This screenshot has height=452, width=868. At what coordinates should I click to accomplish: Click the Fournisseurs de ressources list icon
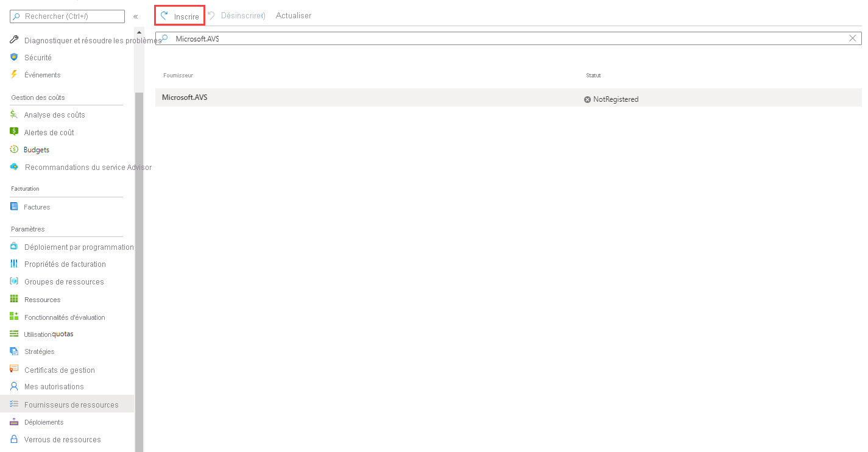tap(15, 404)
